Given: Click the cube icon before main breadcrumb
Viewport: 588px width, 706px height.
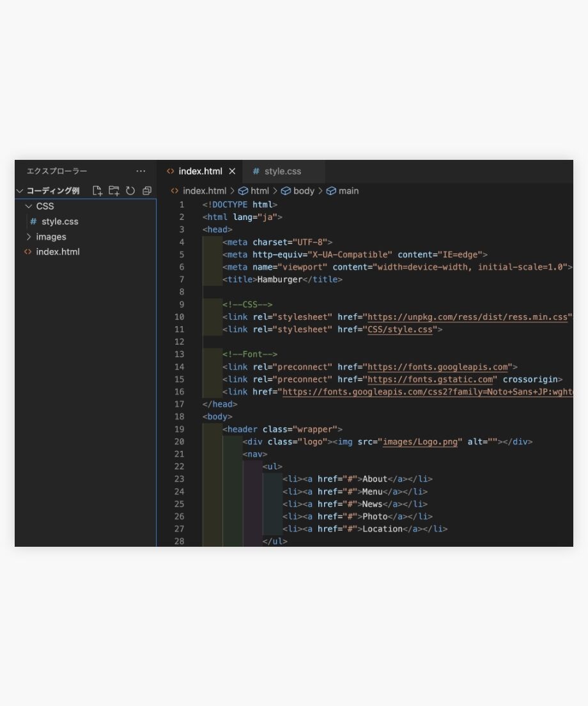Looking at the screenshot, I should [331, 191].
